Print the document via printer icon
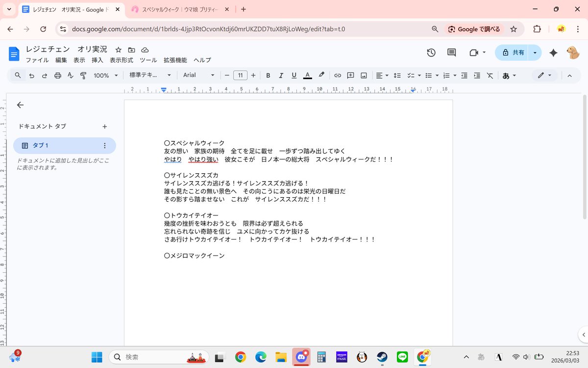The image size is (588, 368). (58, 76)
